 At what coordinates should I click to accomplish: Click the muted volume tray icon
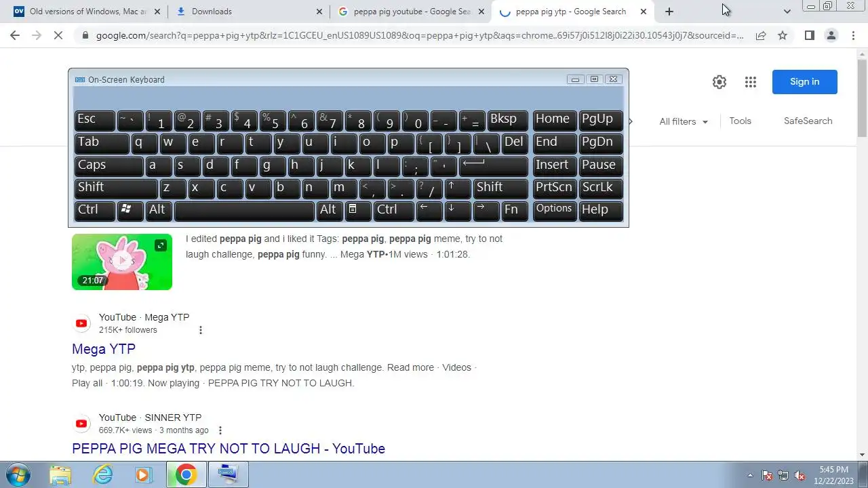(800, 475)
